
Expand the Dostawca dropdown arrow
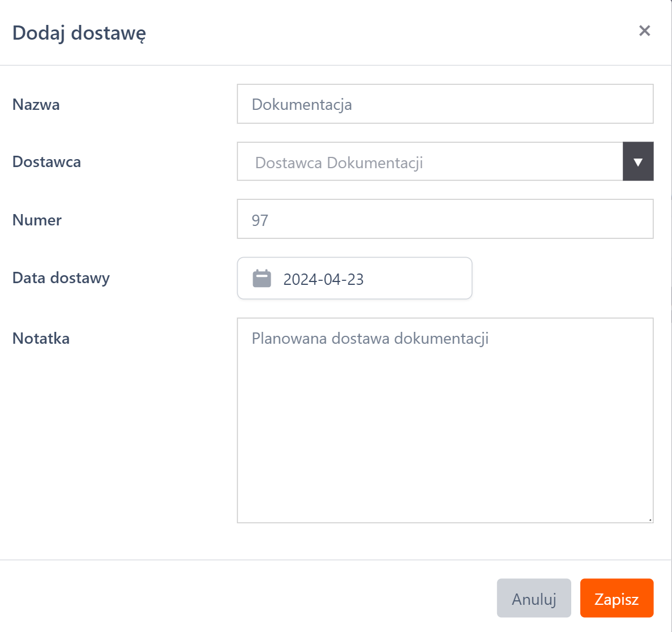638,162
